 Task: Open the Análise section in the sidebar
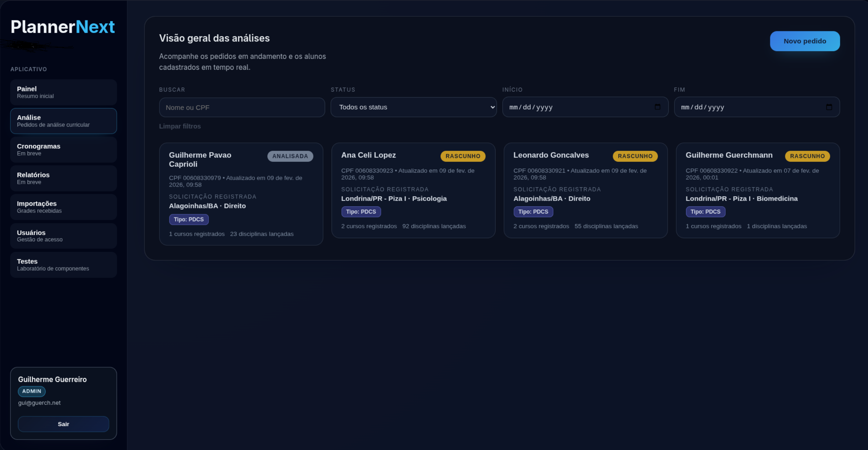click(x=63, y=121)
